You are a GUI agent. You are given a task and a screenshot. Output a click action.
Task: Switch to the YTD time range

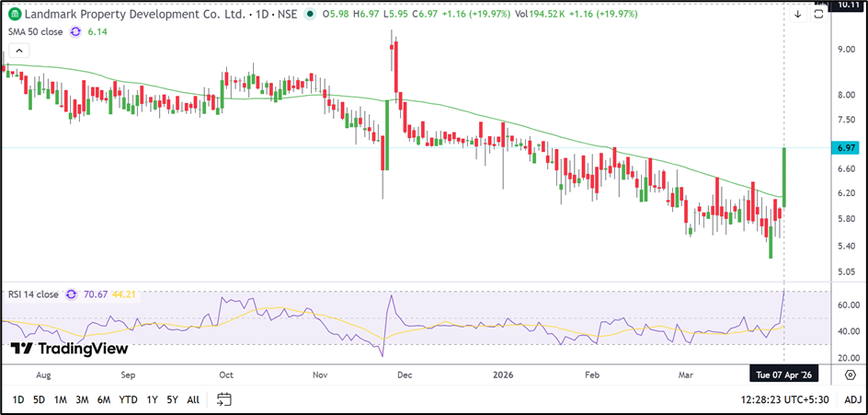pos(128,399)
